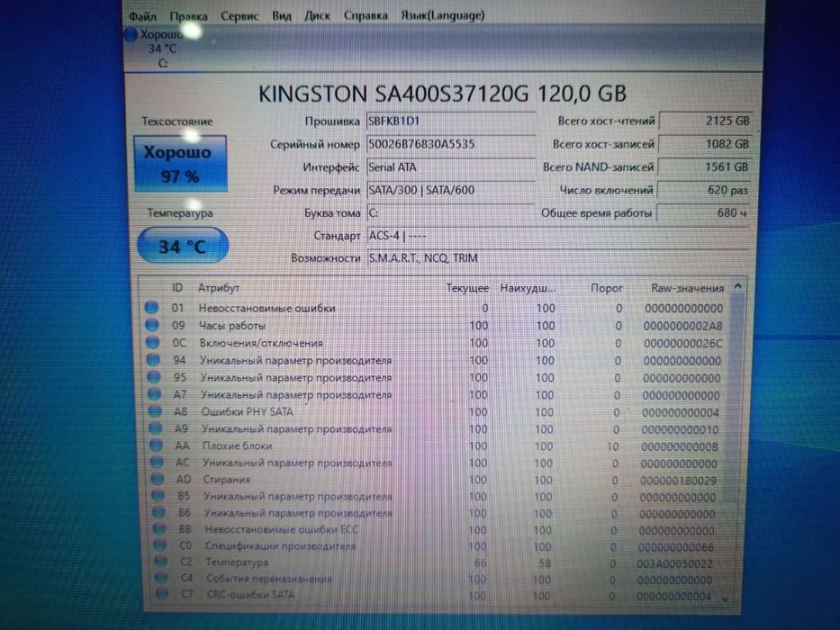Click status icon of row B6
Viewport: 840px width, 630px height.
coord(158,511)
